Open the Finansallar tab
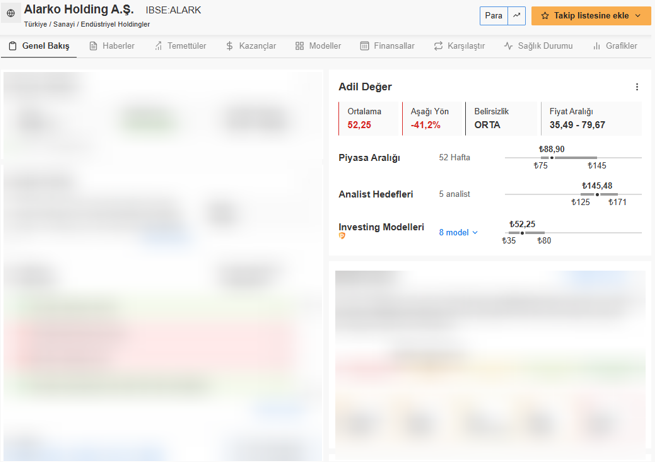The height and width of the screenshot is (462, 655). (387, 46)
